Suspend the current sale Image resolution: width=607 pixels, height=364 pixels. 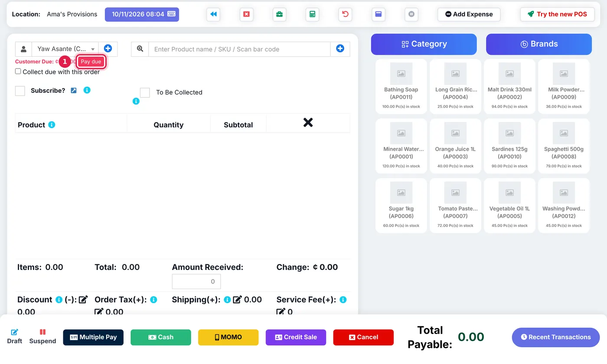42,337
